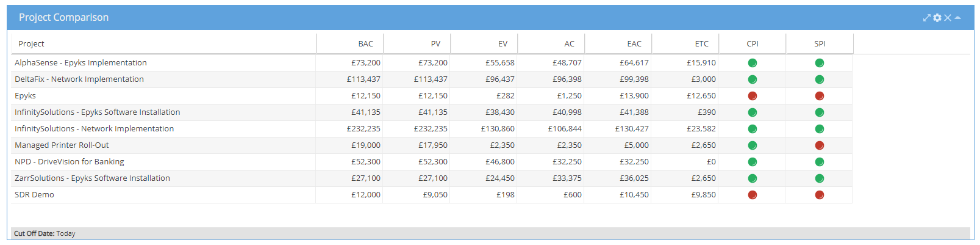Collapse the Project Comparison panel
980x245 pixels.
point(958,18)
